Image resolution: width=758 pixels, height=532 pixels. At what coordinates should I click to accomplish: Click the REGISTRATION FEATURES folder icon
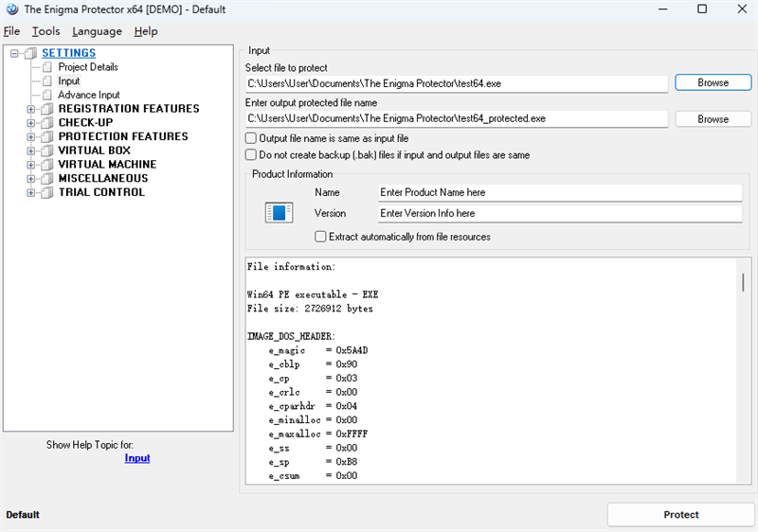point(46,109)
